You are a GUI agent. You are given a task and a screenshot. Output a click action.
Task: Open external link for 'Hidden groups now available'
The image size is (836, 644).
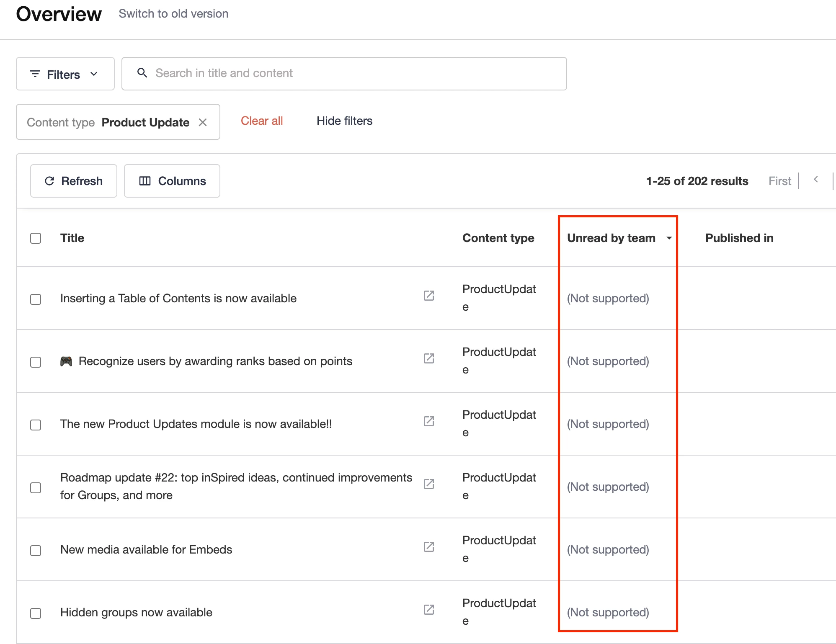click(x=428, y=610)
